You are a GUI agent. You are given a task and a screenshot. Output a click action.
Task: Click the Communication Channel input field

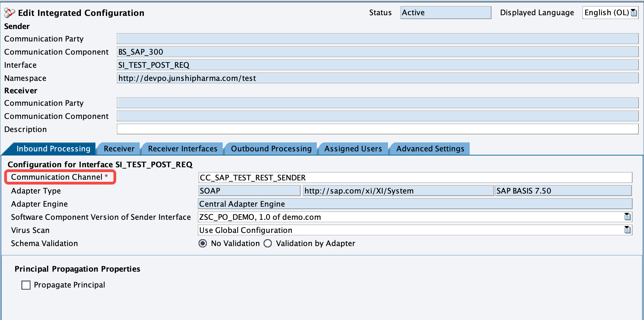point(415,178)
